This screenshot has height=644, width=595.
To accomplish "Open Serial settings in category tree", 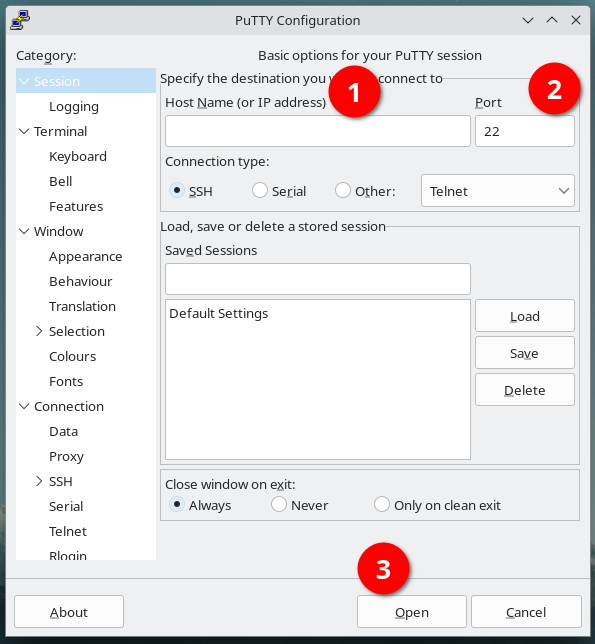I will (x=66, y=506).
